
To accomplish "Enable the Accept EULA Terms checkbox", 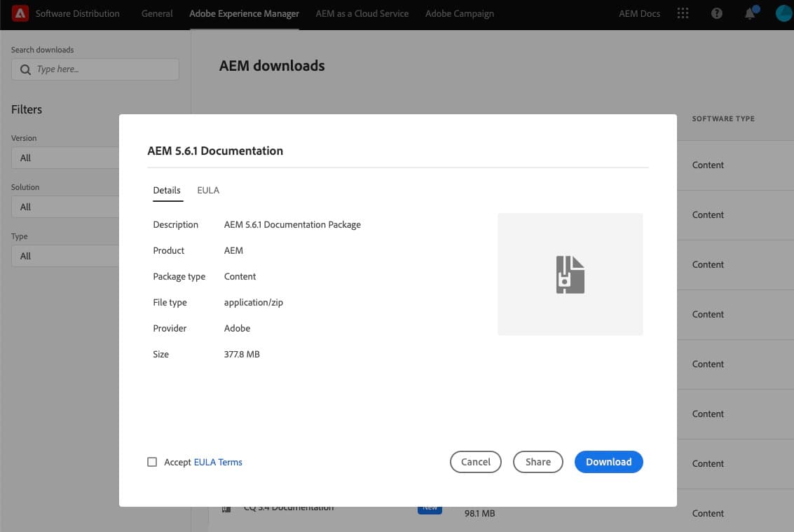I will coord(152,462).
